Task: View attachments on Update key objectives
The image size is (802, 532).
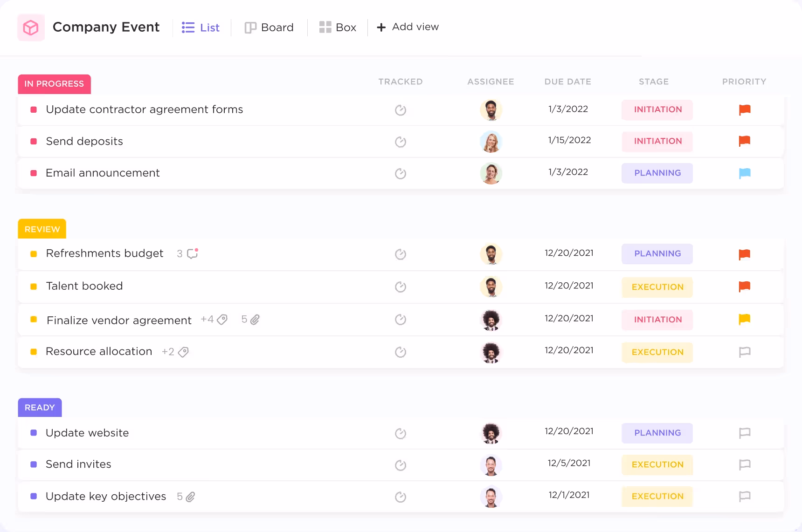Action: click(190, 497)
